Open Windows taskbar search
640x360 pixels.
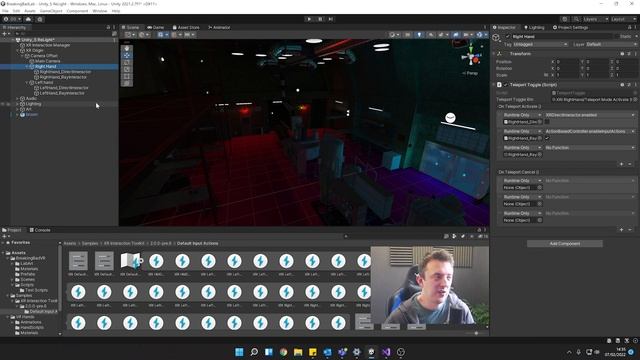(254, 351)
